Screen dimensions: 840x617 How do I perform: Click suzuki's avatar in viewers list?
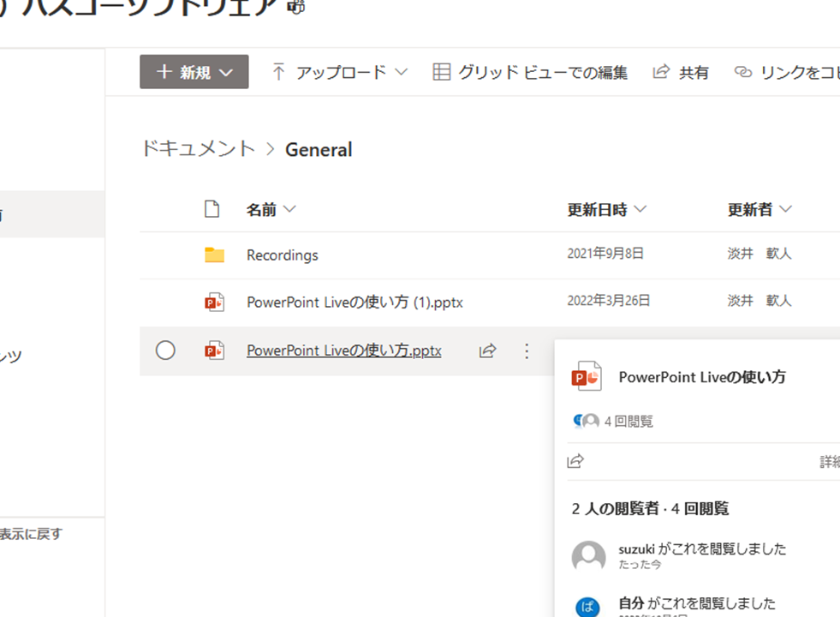pos(588,557)
